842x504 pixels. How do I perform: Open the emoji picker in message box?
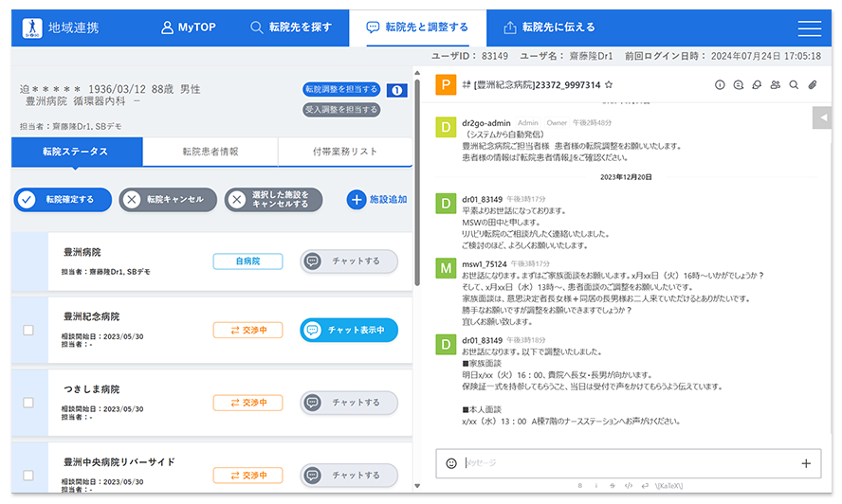(x=451, y=463)
